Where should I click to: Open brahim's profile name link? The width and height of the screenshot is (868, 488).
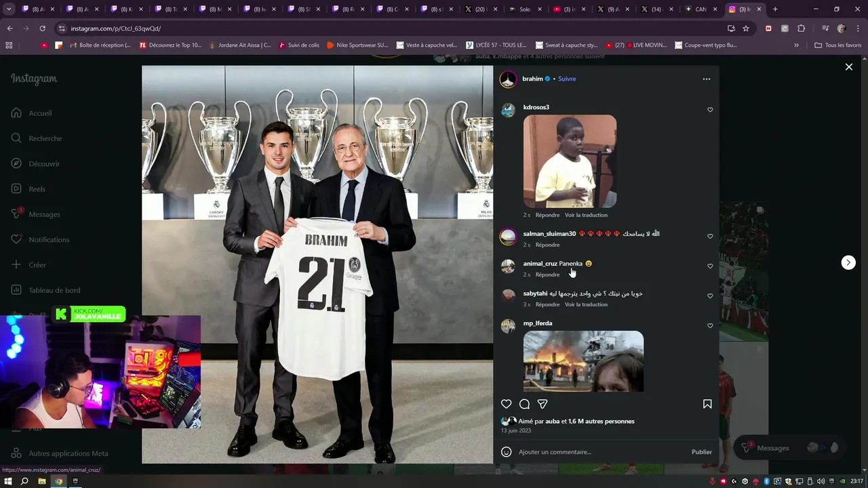532,79
